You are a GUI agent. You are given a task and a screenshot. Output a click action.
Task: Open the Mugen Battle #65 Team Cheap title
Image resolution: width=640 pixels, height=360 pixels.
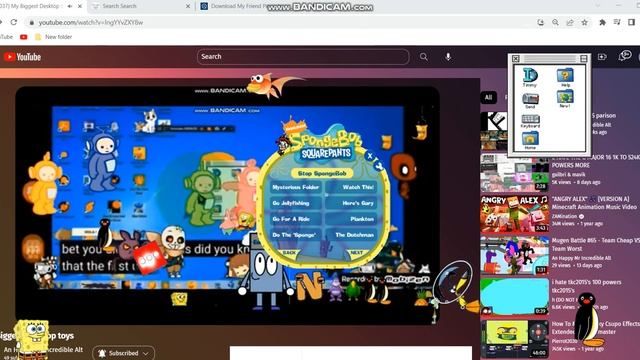(x=596, y=244)
